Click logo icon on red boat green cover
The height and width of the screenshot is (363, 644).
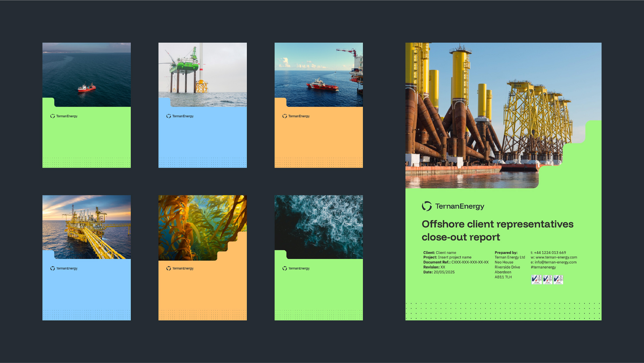pos(52,116)
